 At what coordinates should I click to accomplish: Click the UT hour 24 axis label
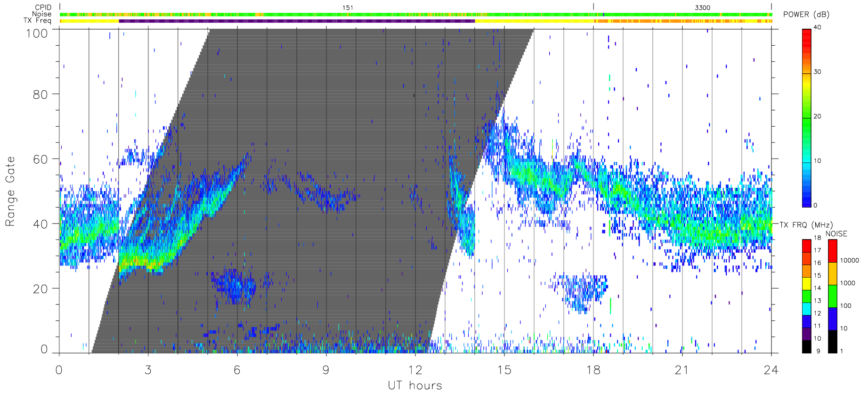point(771,370)
